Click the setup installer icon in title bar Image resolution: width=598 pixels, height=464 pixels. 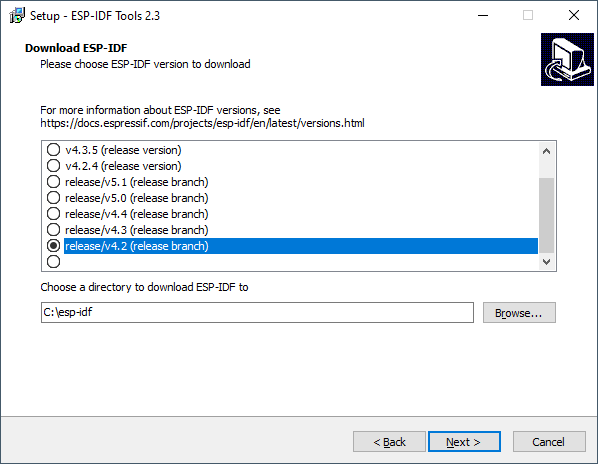(x=17, y=16)
